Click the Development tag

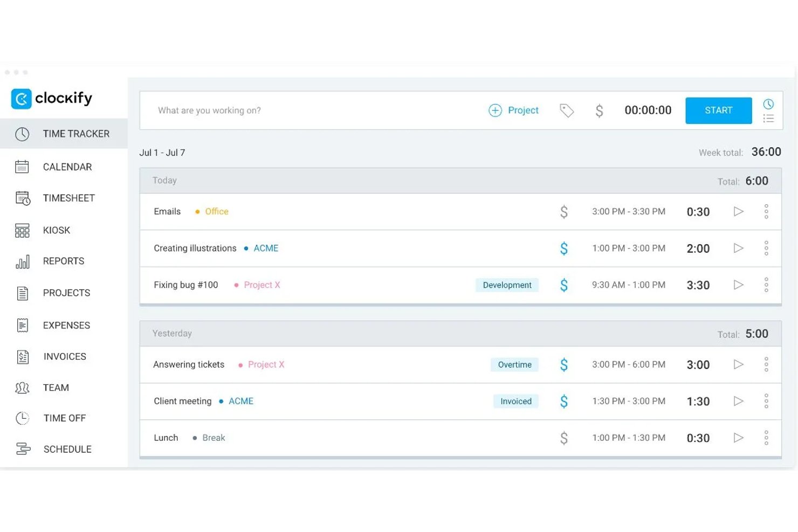[x=507, y=285]
